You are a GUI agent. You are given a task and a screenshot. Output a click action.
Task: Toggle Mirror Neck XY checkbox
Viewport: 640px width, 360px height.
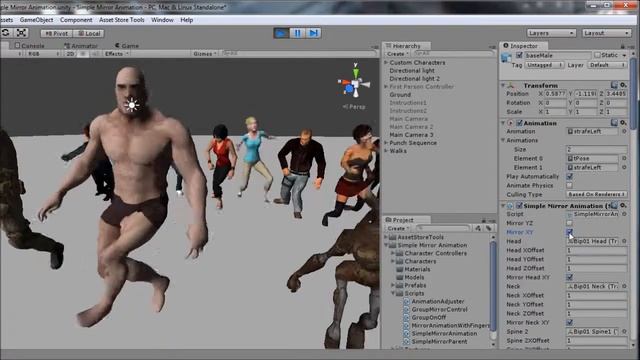point(569,322)
